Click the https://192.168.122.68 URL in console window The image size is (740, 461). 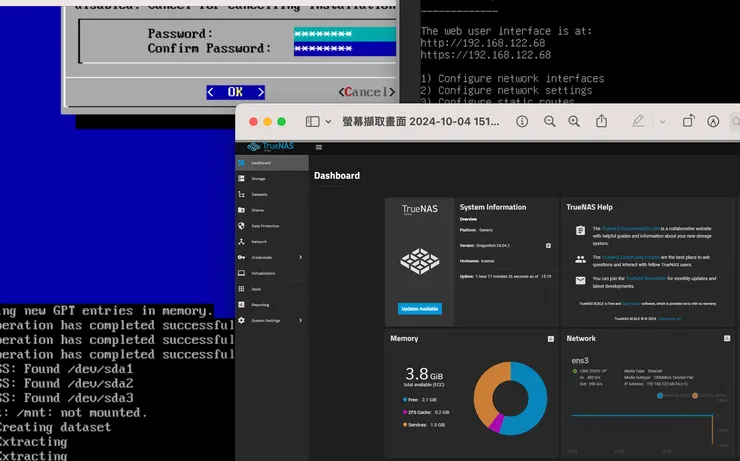[486, 55]
